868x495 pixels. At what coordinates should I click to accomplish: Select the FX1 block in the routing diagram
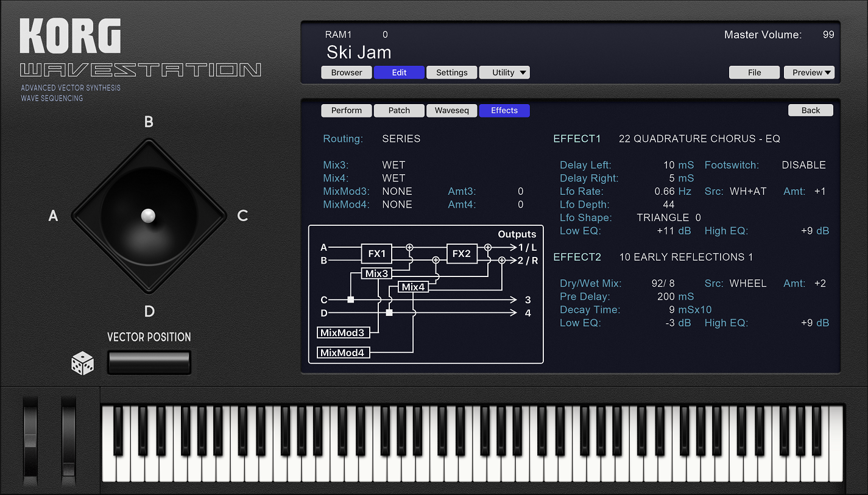[x=376, y=254]
